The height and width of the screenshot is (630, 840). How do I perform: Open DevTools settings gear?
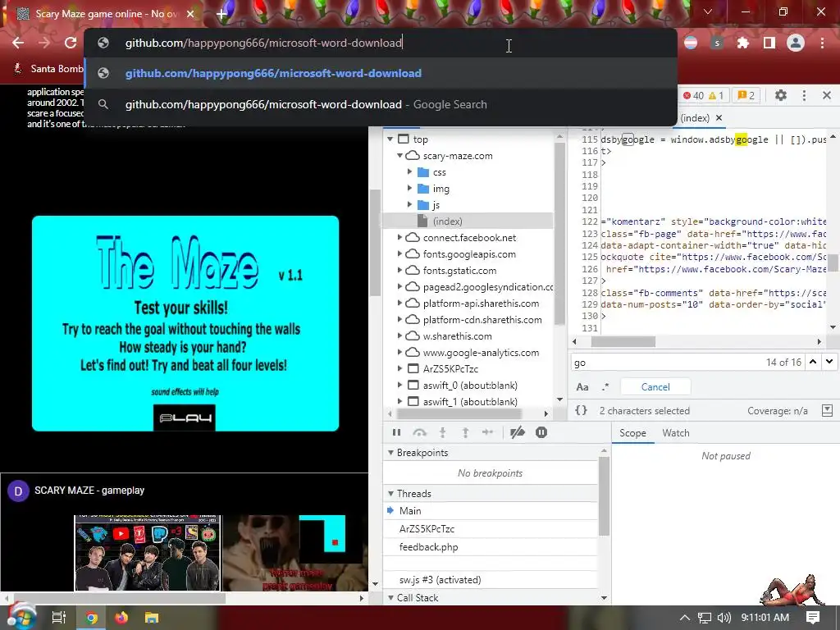781,95
